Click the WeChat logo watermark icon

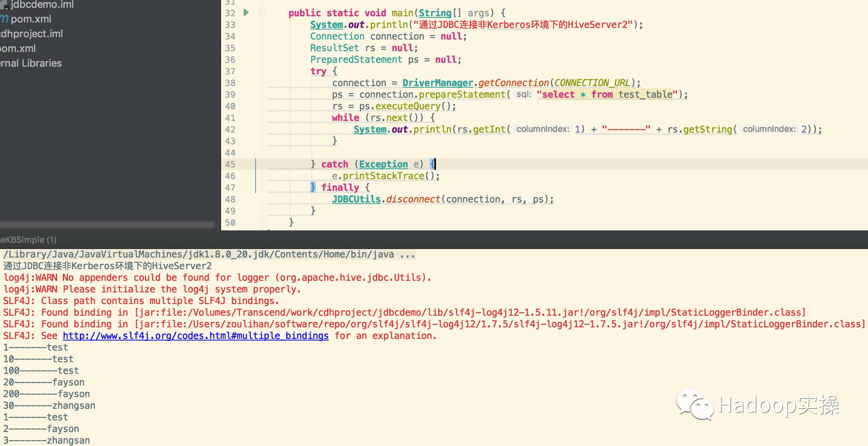point(694,404)
